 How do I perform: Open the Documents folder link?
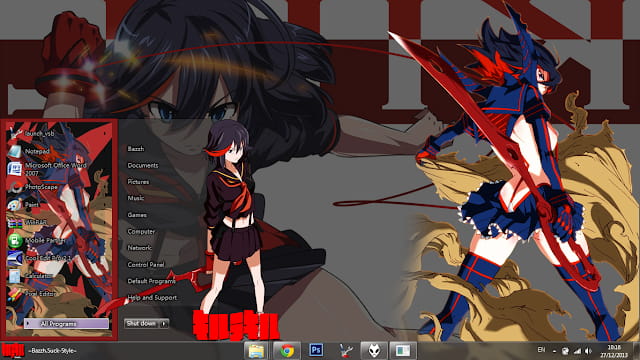[x=142, y=165]
